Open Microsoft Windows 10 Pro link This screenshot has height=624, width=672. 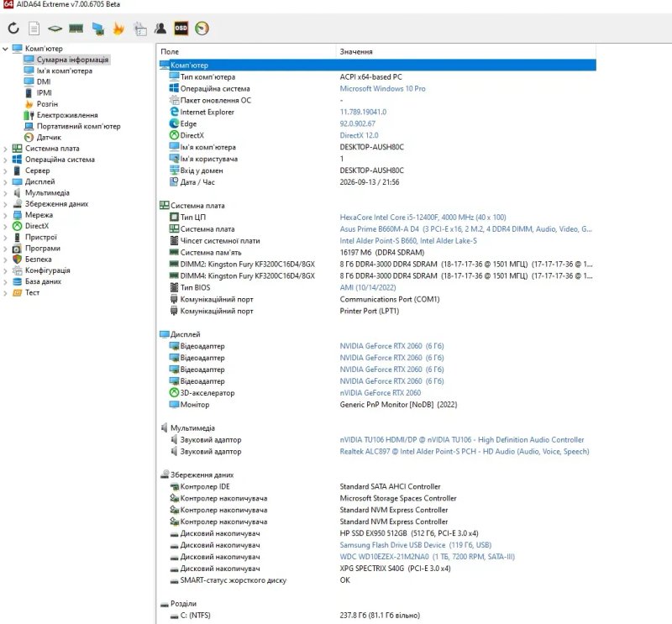point(382,89)
